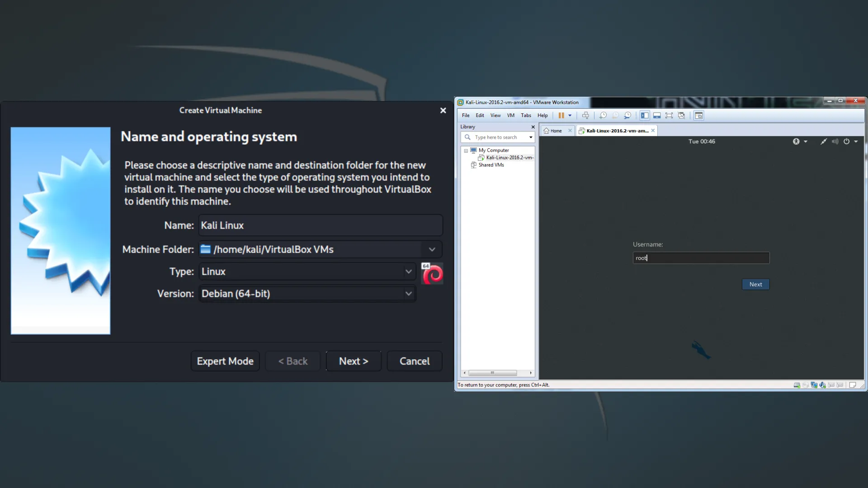
Task: Open the Machine Folder dropdown
Action: pyautogui.click(x=432, y=249)
